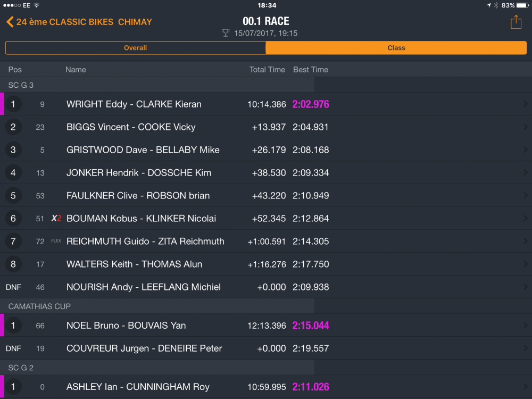Tap the FLEX transponder icon on row 72
Viewport: 532px width, 399px height.
pyautogui.click(x=56, y=241)
